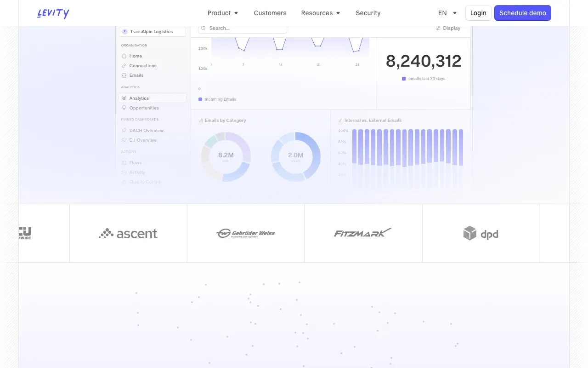This screenshot has width=588, height=368.
Task: Open Activity in the sidebar
Action: coord(137,172)
